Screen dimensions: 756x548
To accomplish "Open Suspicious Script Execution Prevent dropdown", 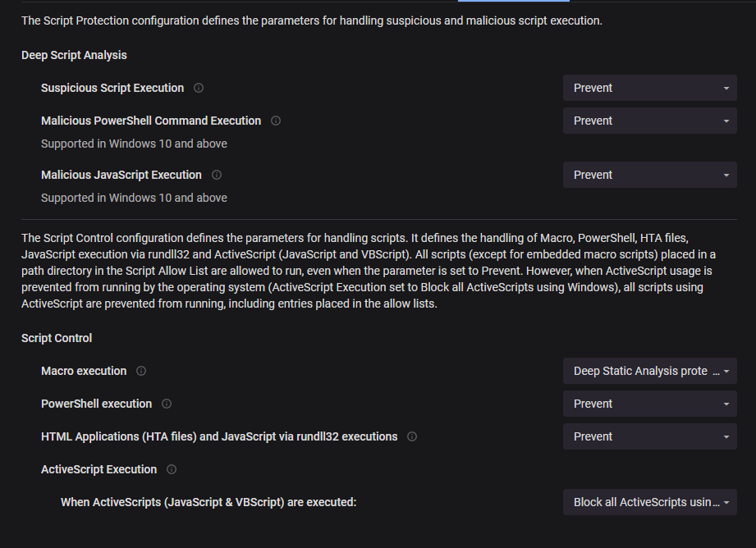I will point(649,88).
